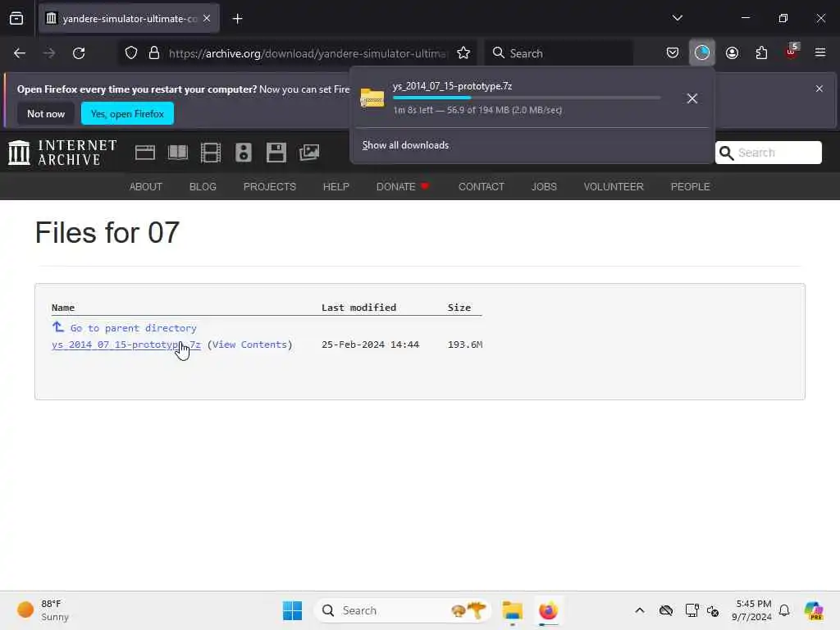Open the downloaded file folder icon

click(372, 98)
